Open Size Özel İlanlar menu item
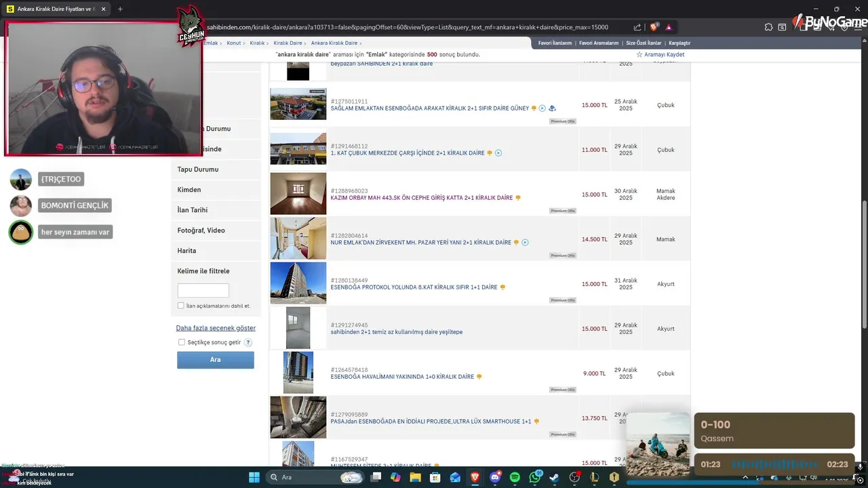 pyautogui.click(x=644, y=43)
